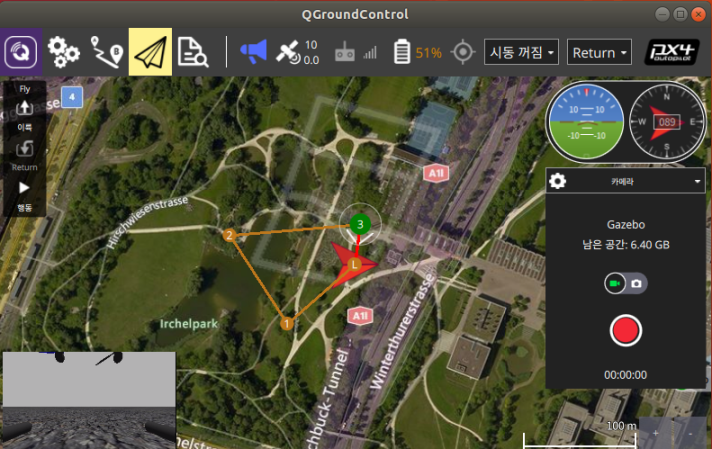View GPS satellite status icon

pyautogui.click(x=288, y=53)
